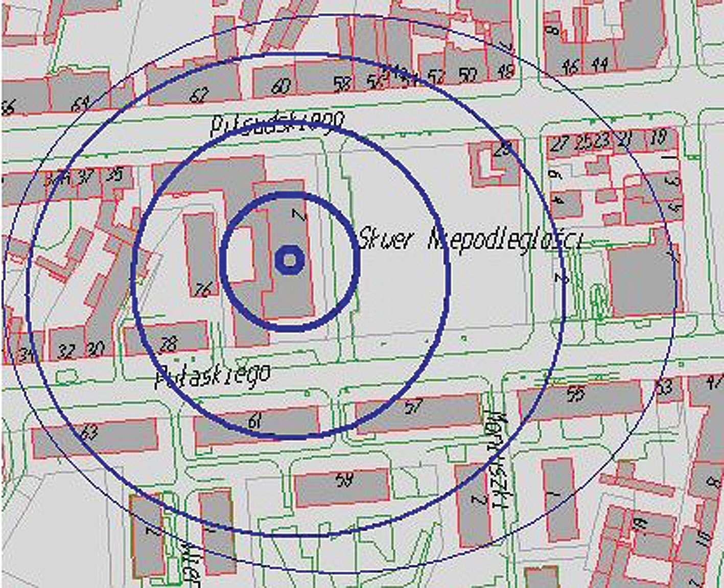Select building number 59
Viewport: 724px width, 588px height.
345,480
